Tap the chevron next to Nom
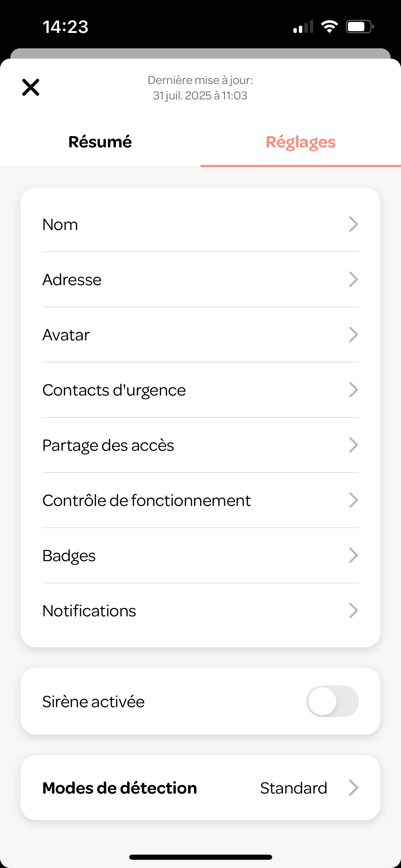401x868 pixels. [x=353, y=224]
